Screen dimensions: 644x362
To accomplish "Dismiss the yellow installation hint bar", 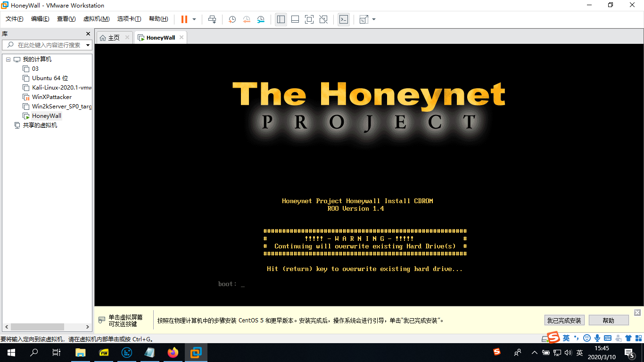I will click(637, 313).
